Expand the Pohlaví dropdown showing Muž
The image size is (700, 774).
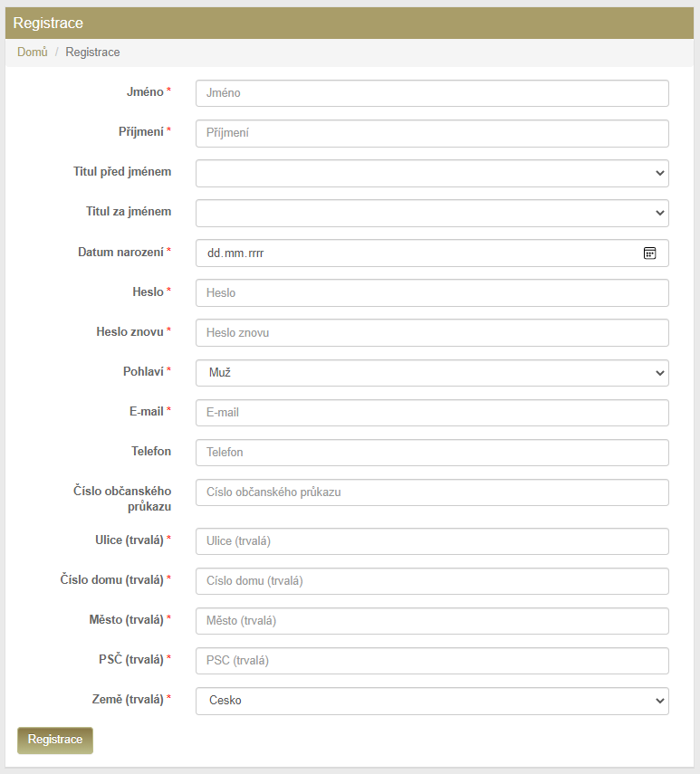[x=432, y=373]
